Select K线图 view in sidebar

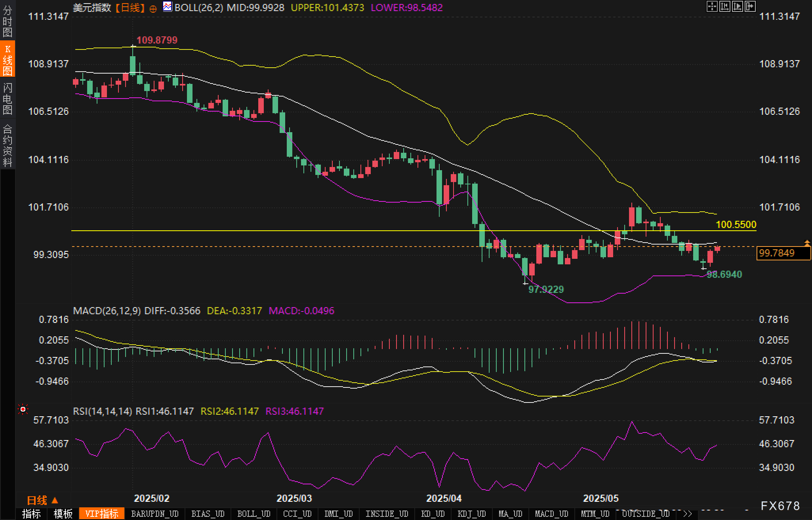(8, 59)
